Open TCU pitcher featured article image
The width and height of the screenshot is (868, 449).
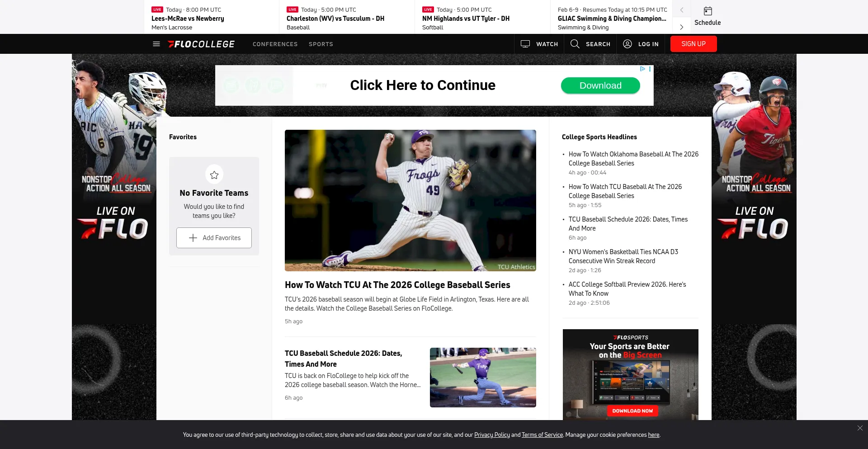click(x=410, y=200)
